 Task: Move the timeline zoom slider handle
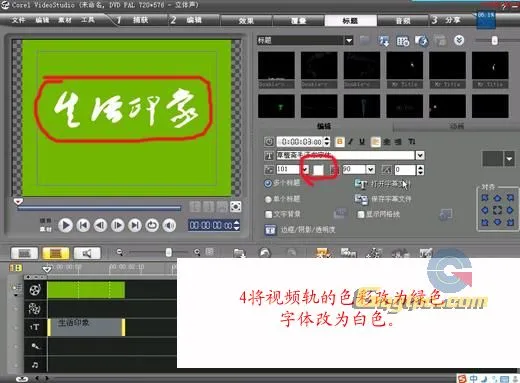(x=169, y=252)
